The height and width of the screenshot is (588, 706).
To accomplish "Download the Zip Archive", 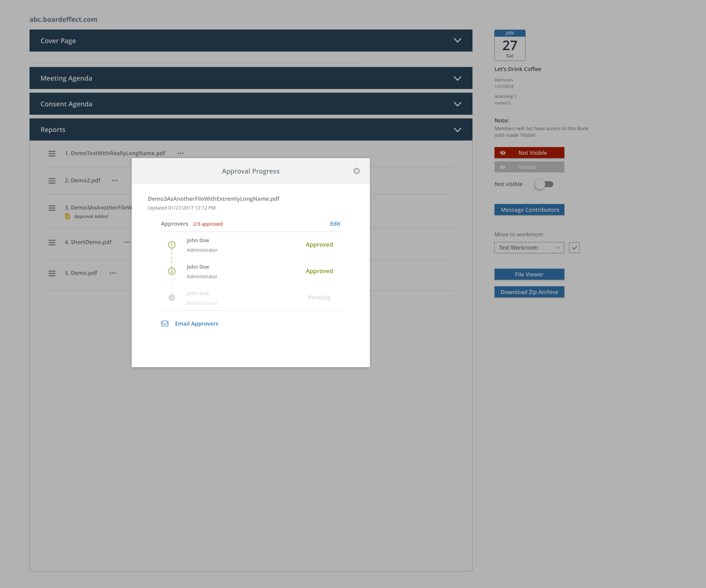I will pyautogui.click(x=529, y=292).
